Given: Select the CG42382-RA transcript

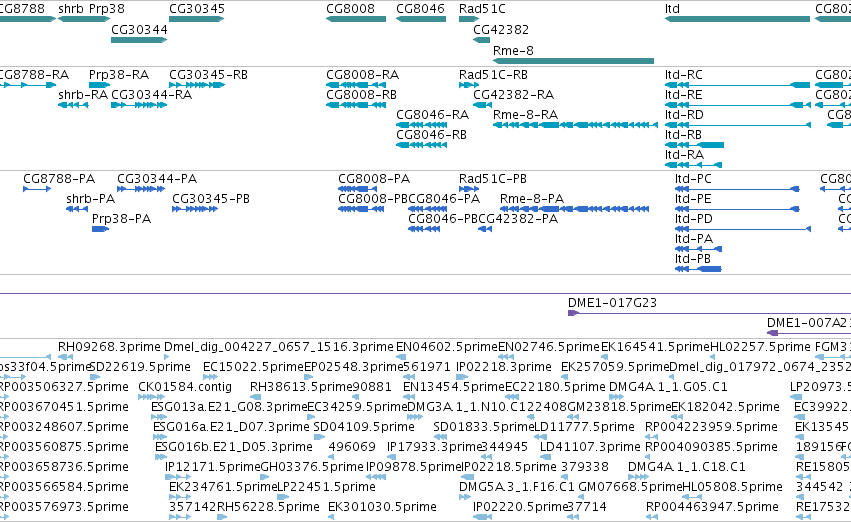Looking at the screenshot, I should (482, 105).
